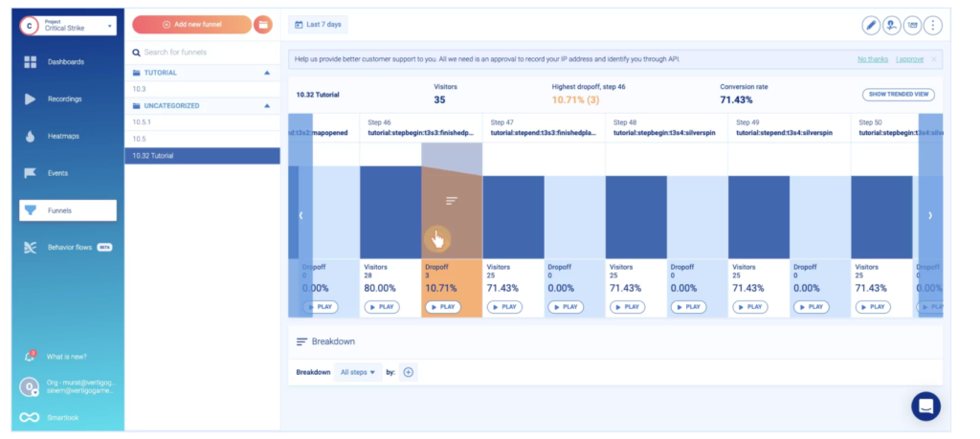Click the UNCATEGORIZED folder header
This screenshot has height=439, width=980.
pyautogui.click(x=202, y=106)
